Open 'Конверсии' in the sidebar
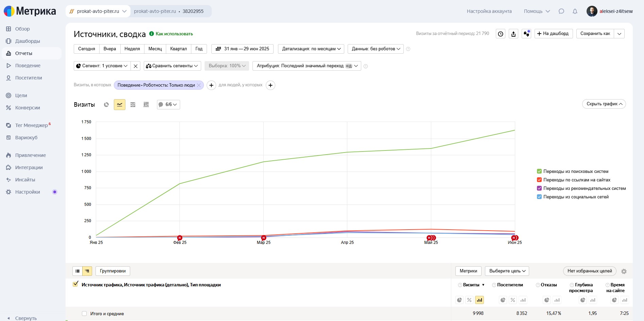The height and width of the screenshot is (321, 644). (28, 108)
